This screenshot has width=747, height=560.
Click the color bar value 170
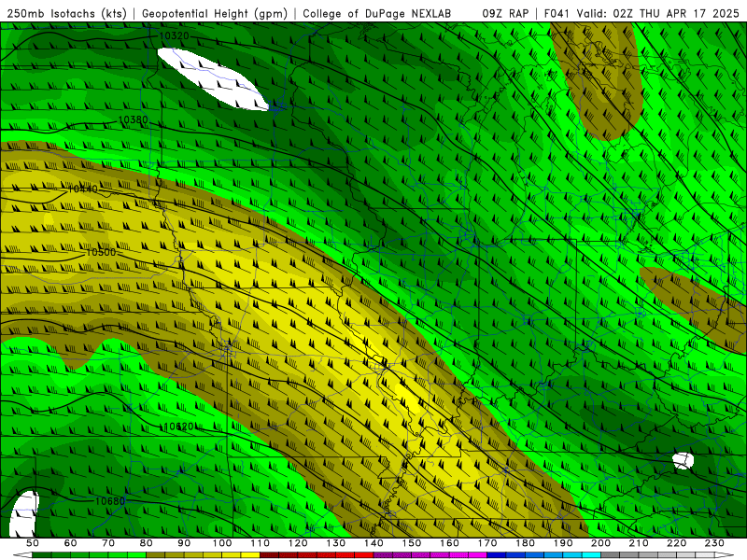coord(486,543)
